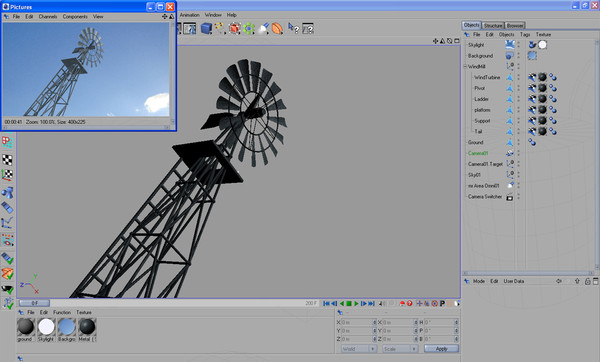Viewport: 600px width, 362px height.
Task: Toggle Camera01 visibility dots
Action: click(x=519, y=153)
